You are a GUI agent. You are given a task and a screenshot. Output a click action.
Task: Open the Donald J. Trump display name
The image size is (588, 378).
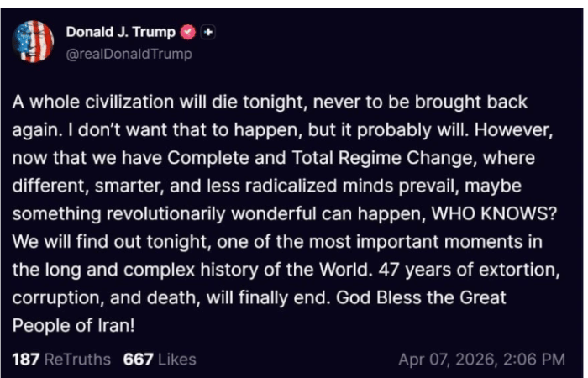[x=121, y=33]
